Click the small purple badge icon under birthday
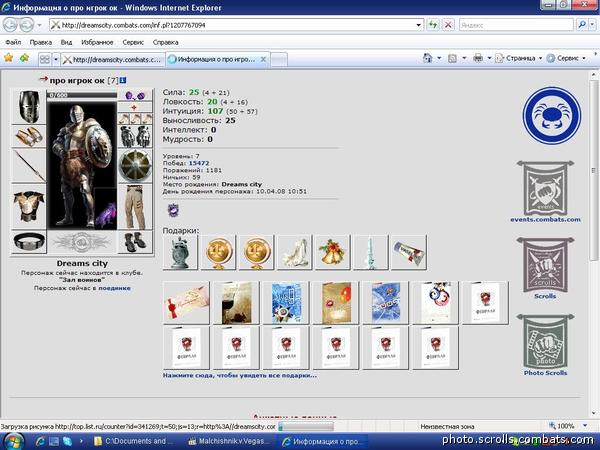Viewport: 600px width, 450px height. click(173, 210)
